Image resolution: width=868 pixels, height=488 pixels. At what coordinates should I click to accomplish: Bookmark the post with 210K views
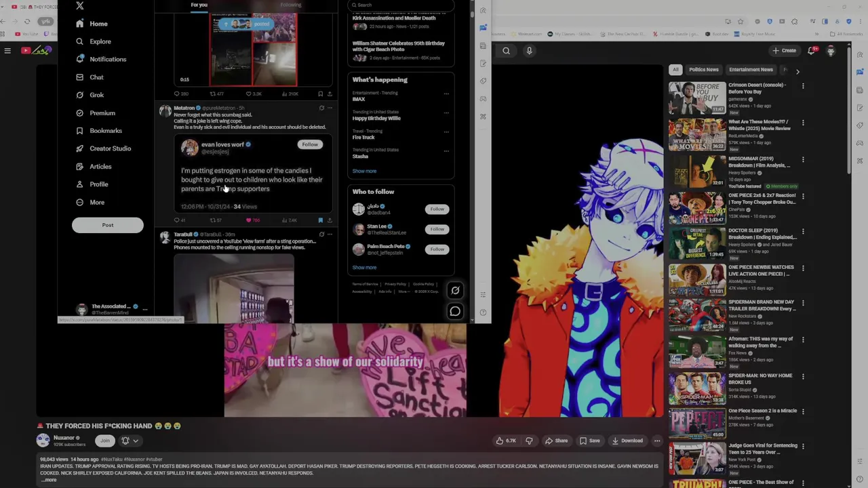320,94
